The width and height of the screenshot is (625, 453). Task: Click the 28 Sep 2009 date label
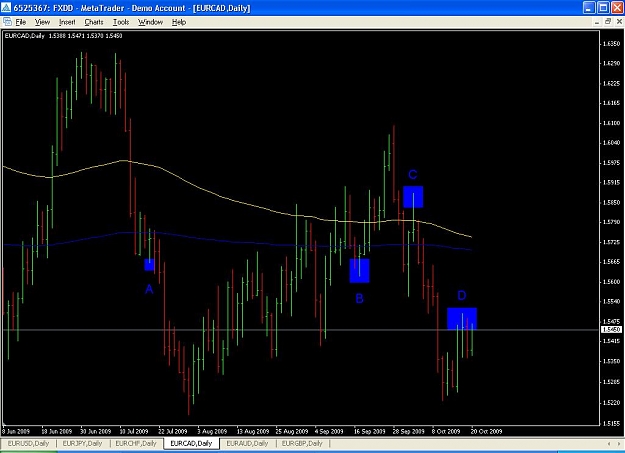(409, 431)
